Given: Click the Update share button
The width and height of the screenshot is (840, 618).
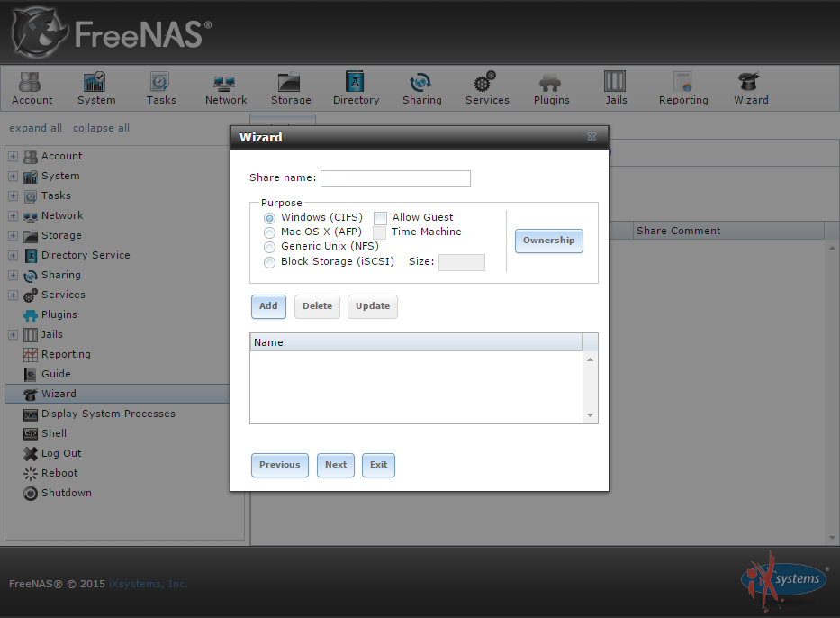Looking at the screenshot, I should click(x=373, y=306).
